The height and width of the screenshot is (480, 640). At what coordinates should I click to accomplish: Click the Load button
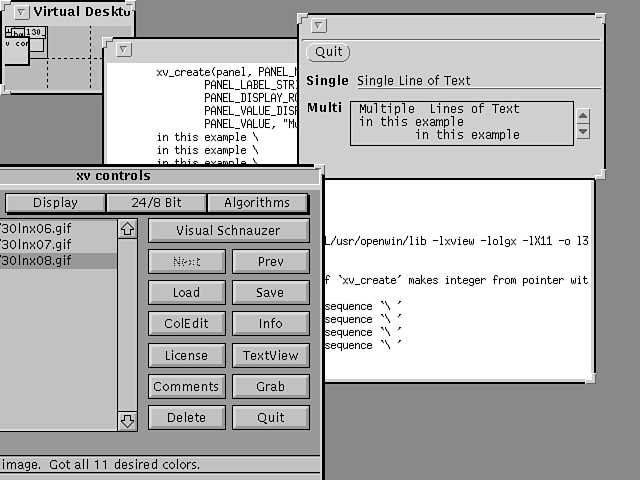pos(186,293)
